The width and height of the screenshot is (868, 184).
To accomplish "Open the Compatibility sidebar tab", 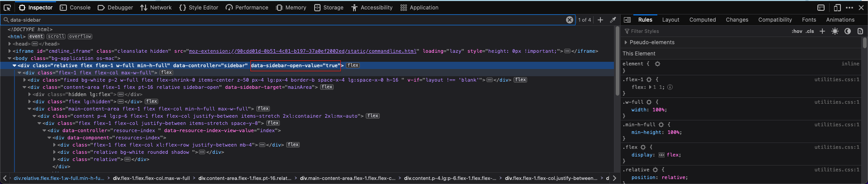I will pyautogui.click(x=775, y=20).
